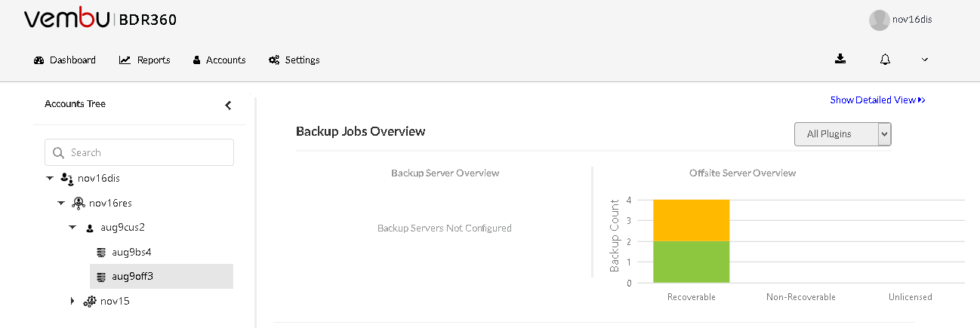Click the download icon in top bar

tap(840, 59)
